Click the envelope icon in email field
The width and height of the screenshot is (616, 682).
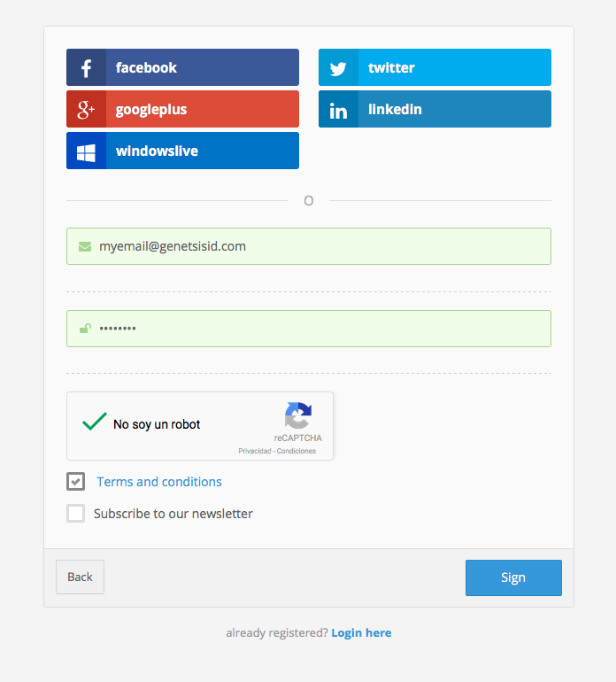tap(85, 246)
